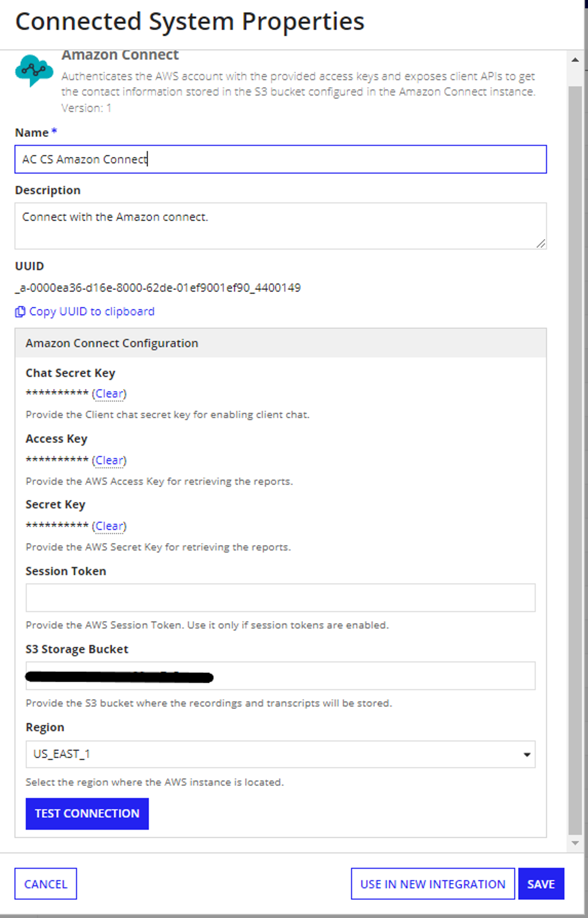This screenshot has width=588, height=918.
Task: Click the Session Token help text
Action: pos(207,625)
